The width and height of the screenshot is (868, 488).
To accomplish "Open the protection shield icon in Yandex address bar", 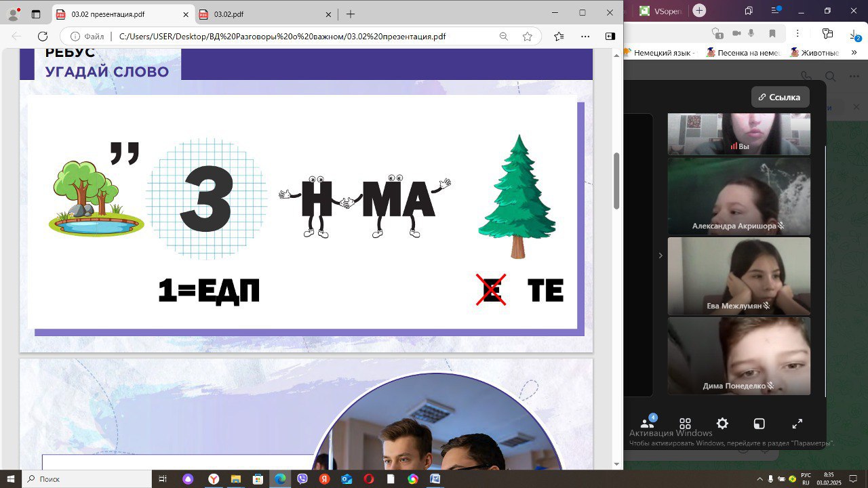I will pyautogui.click(x=717, y=33).
